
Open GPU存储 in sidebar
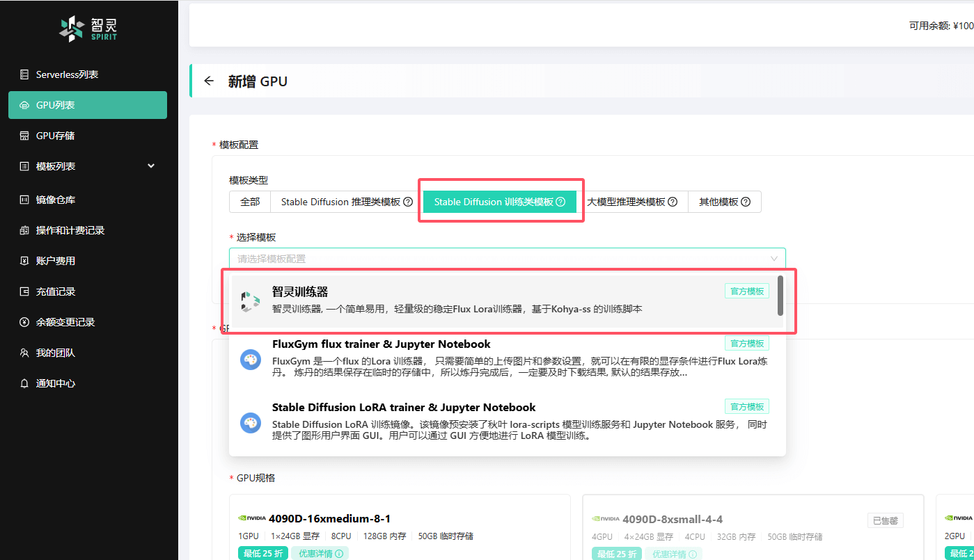point(88,136)
